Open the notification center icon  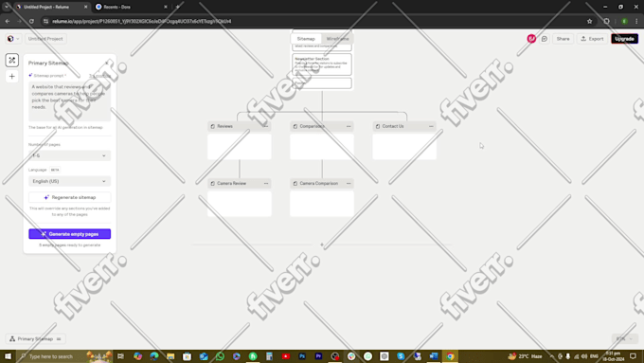633,356
